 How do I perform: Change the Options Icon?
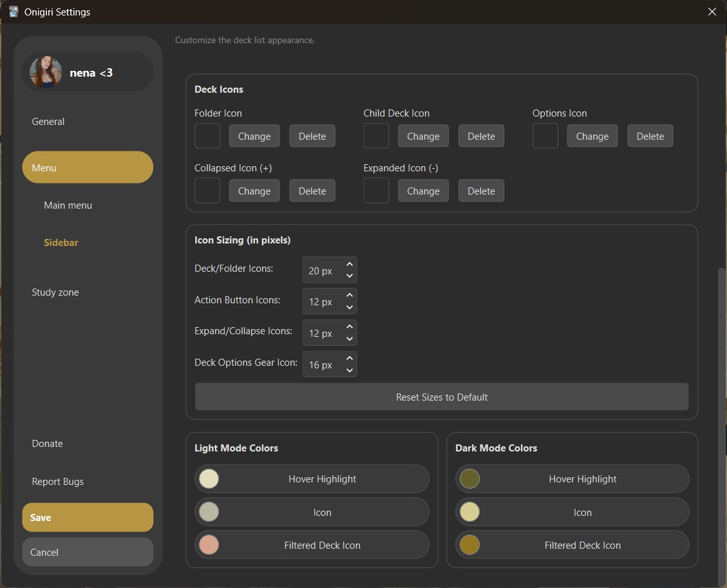click(592, 136)
